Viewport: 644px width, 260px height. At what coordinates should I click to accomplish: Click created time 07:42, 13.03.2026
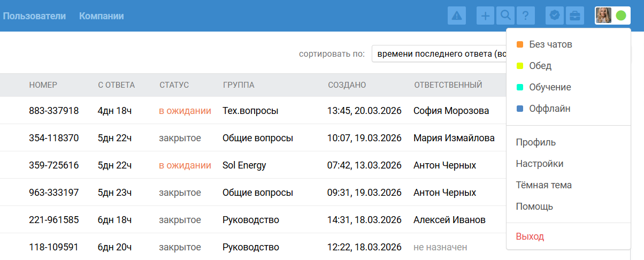(365, 165)
